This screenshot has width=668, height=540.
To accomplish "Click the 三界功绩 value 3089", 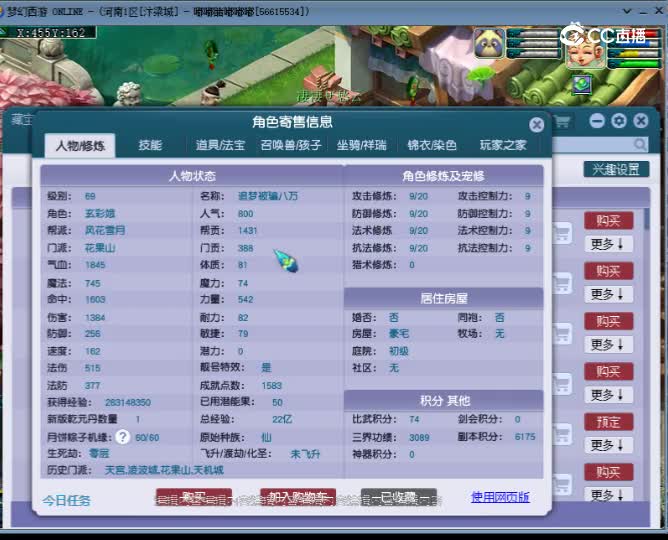I will click(419, 437).
